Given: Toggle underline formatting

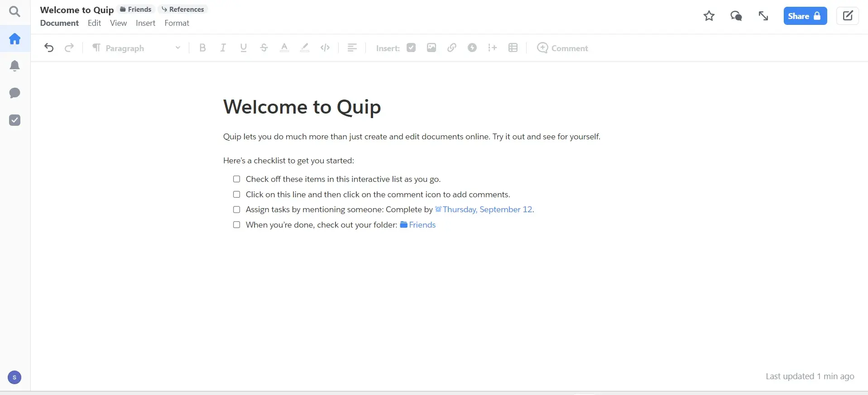Looking at the screenshot, I should 244,48.
